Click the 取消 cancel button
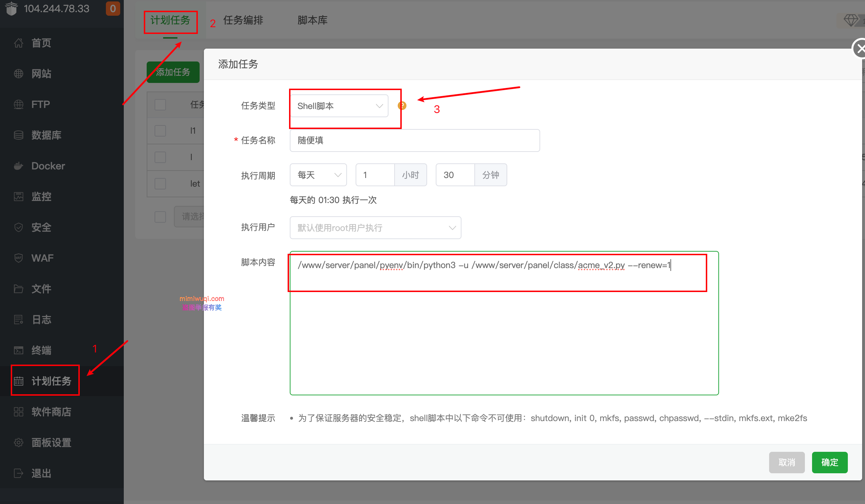 788,461
